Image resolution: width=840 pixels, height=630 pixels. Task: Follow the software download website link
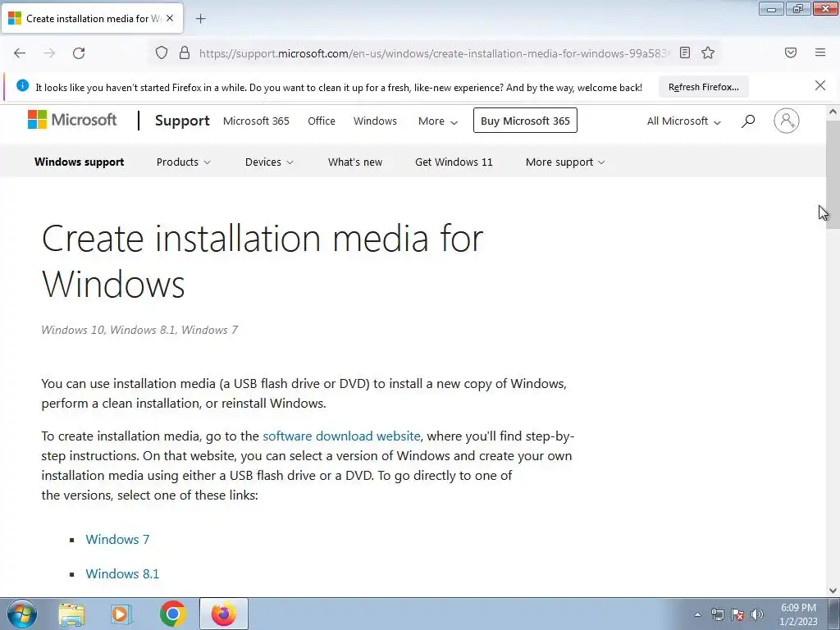341,436
